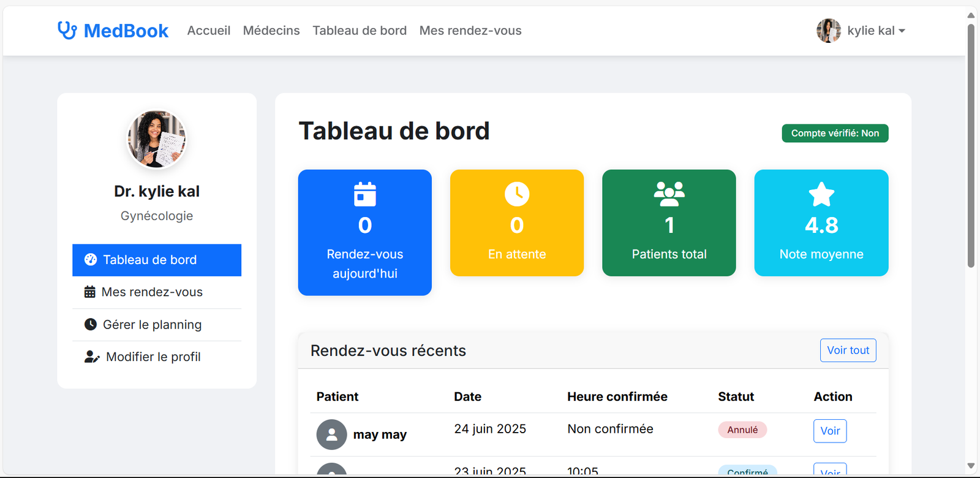The height and width of the screenshot is (478, 980).
Task: Select Mes rendez-vous in the top navbar
Action: pos(470,31)
